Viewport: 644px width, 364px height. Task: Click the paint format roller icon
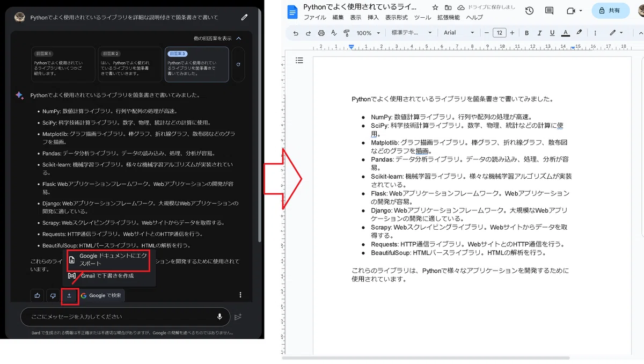[346, 33]
